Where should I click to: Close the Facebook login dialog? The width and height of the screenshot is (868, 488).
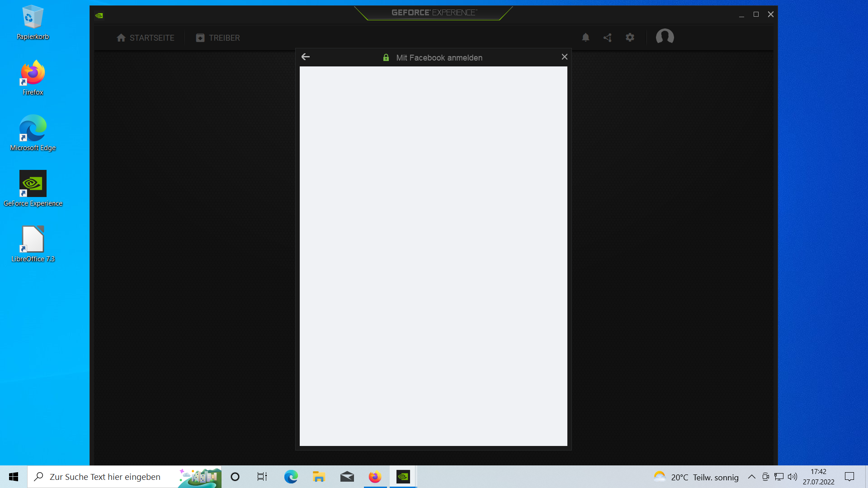[x=564, y=57]
